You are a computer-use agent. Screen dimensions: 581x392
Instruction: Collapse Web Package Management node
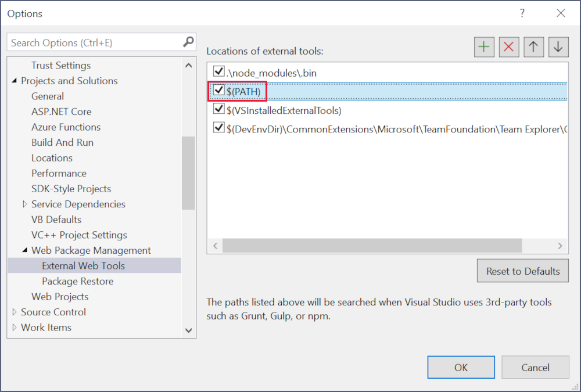click(25, 250)
